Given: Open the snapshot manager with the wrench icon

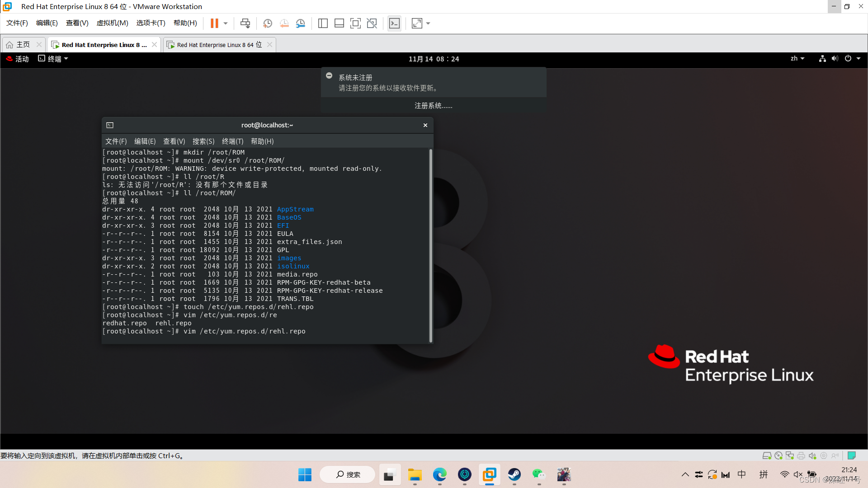Looking at the screenshot, I should [301, 23].
